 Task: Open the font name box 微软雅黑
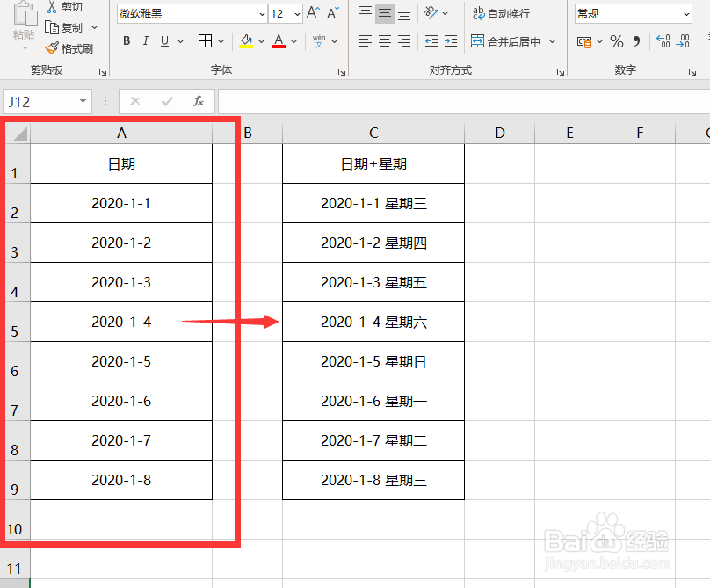click(192, 14)
